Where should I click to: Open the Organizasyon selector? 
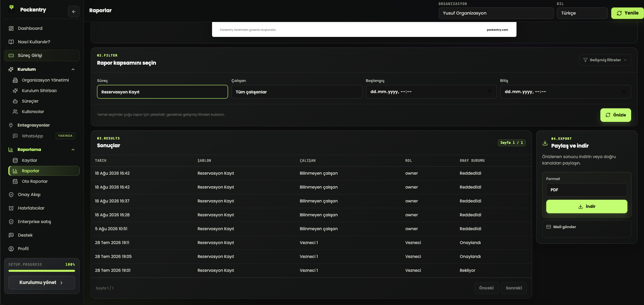pos(496,13)
